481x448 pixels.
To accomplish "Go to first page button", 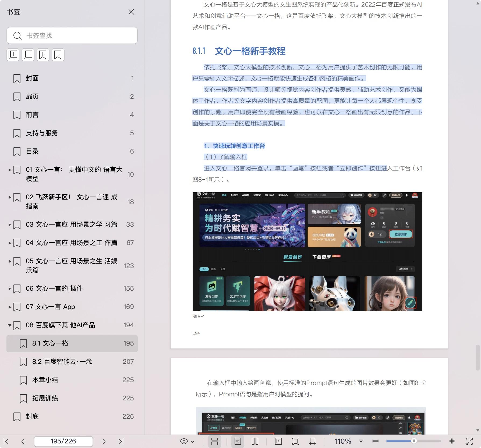I will (6, 441).
